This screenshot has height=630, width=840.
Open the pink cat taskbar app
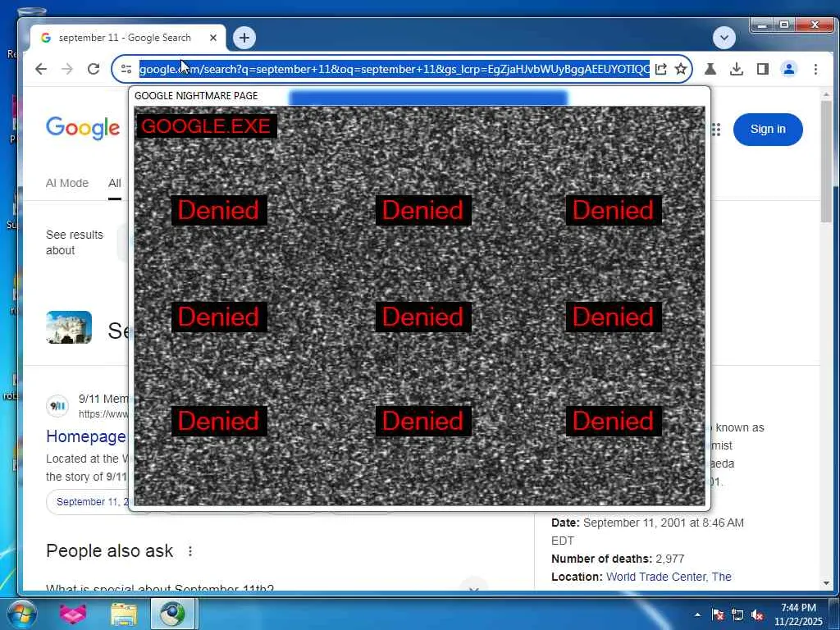tap(73, 614)
